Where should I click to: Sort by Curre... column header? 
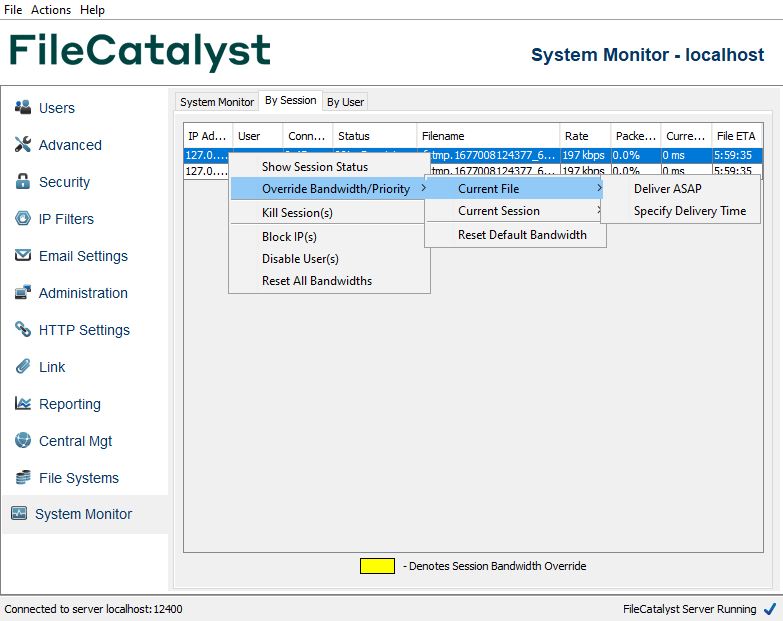686,136
